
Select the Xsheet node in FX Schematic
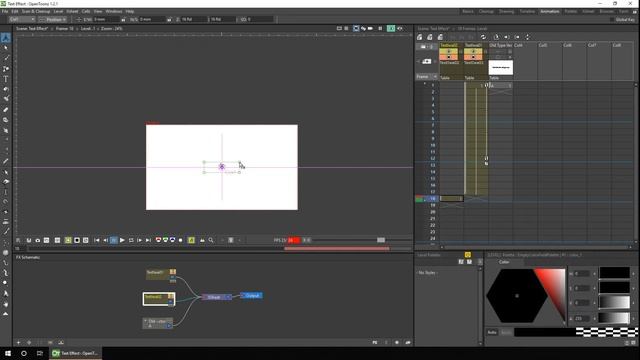[216, 297]
